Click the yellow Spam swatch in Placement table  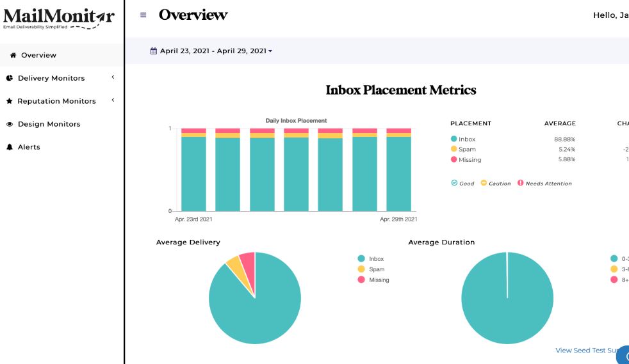[x=453, y=149]
